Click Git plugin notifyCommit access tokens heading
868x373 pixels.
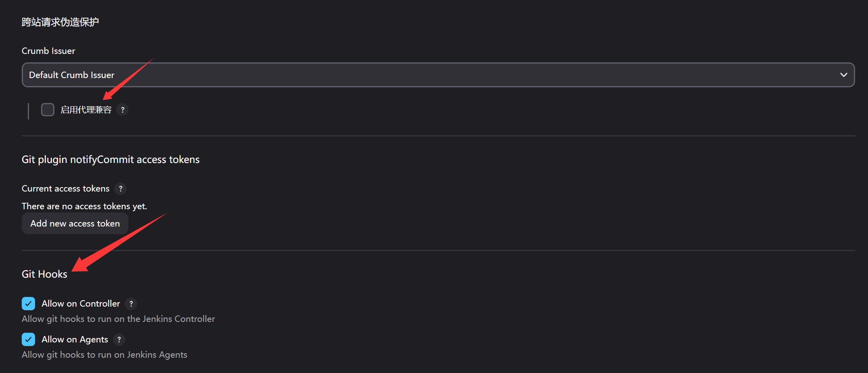(x=110, y=159)
